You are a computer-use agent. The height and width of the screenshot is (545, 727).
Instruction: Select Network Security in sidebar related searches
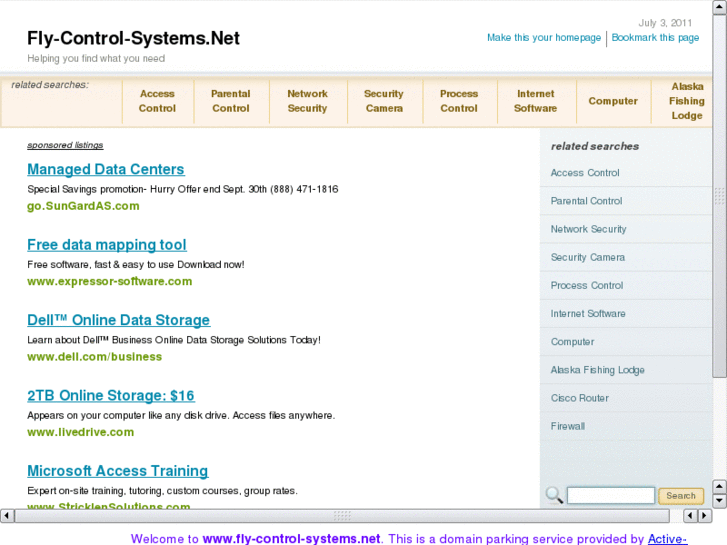588,229
